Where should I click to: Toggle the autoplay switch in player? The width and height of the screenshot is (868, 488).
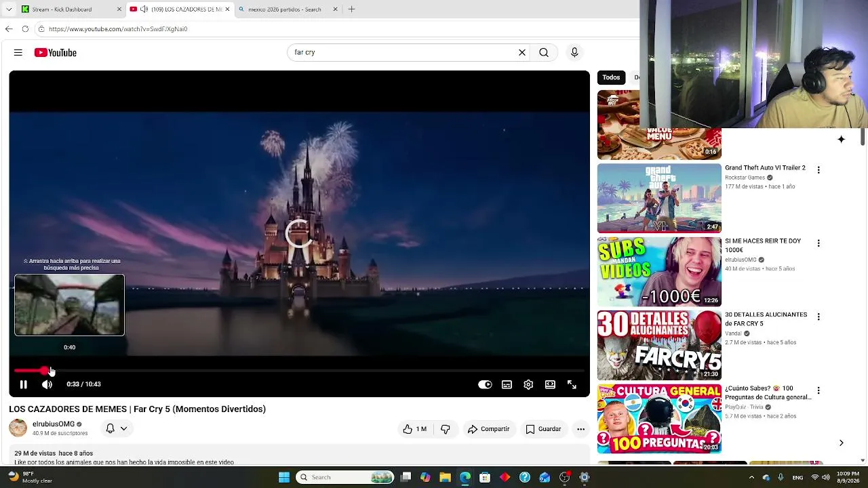point(485,384)
